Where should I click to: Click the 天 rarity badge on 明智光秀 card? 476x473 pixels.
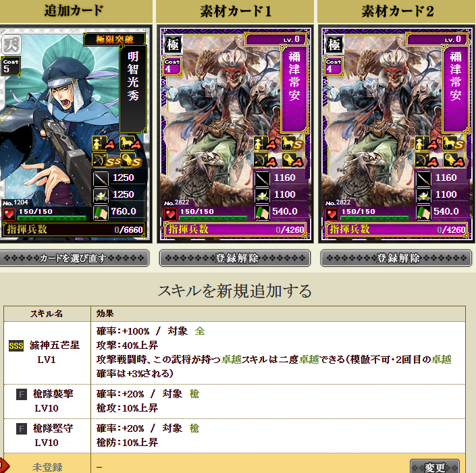(x=11, y=45)
